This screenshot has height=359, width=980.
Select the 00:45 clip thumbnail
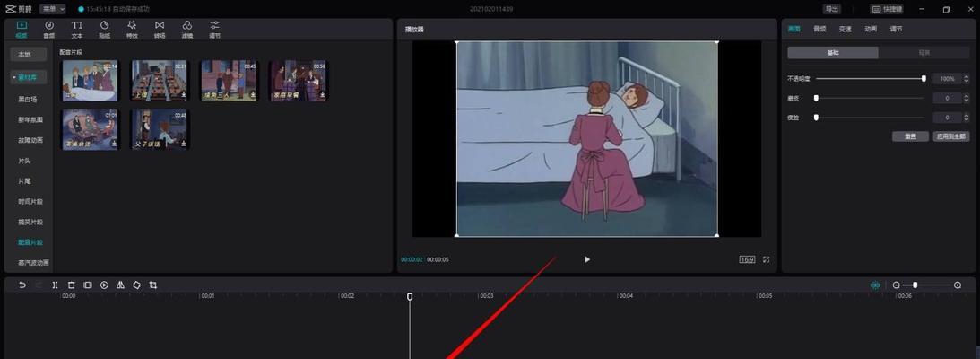tap(229, 81)
